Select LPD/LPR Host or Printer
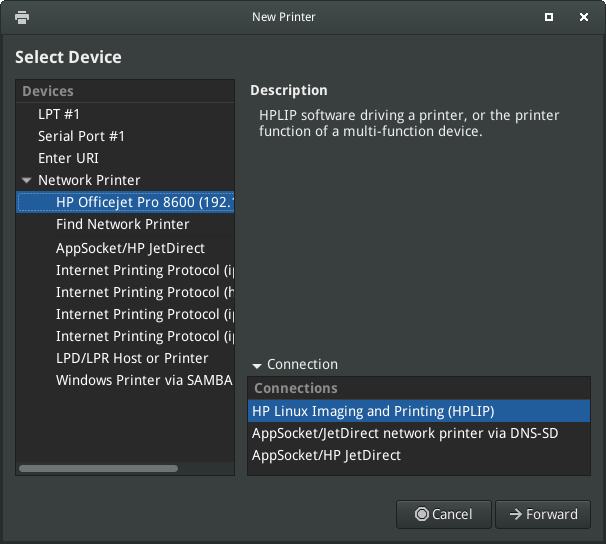 coord(125,358)
